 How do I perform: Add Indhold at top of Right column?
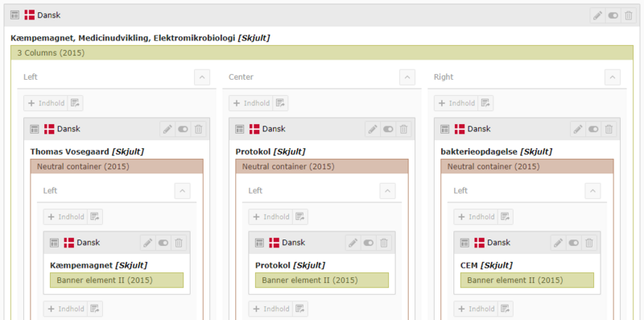click(x=456, y=103)
